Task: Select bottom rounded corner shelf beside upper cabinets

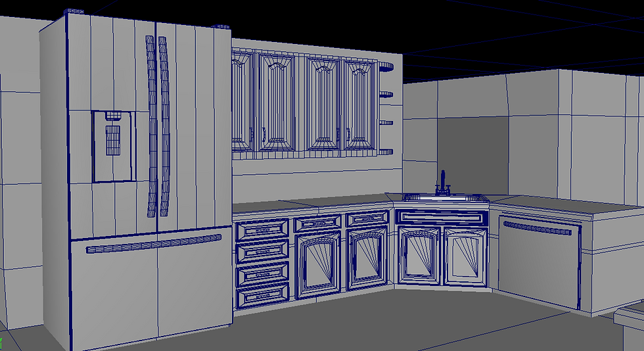Action: coord(386,152)
